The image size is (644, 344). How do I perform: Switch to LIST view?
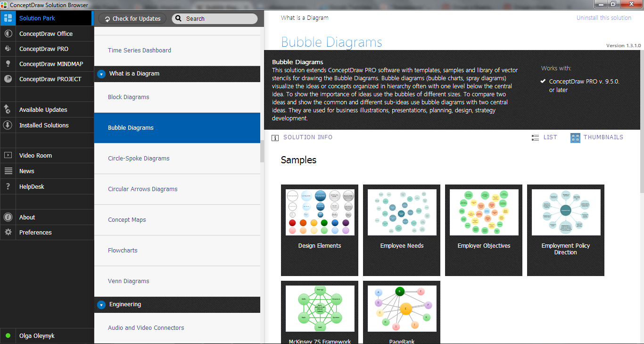(x=545, y=137)
